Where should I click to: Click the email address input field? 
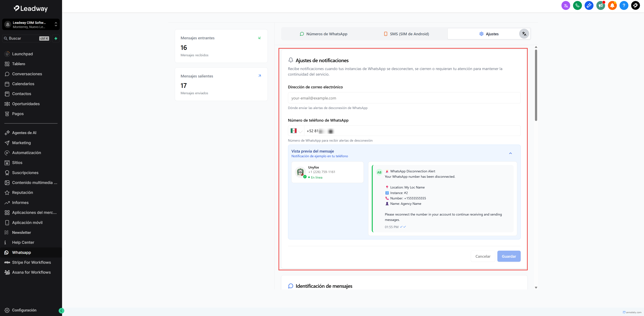click(404, 98)
